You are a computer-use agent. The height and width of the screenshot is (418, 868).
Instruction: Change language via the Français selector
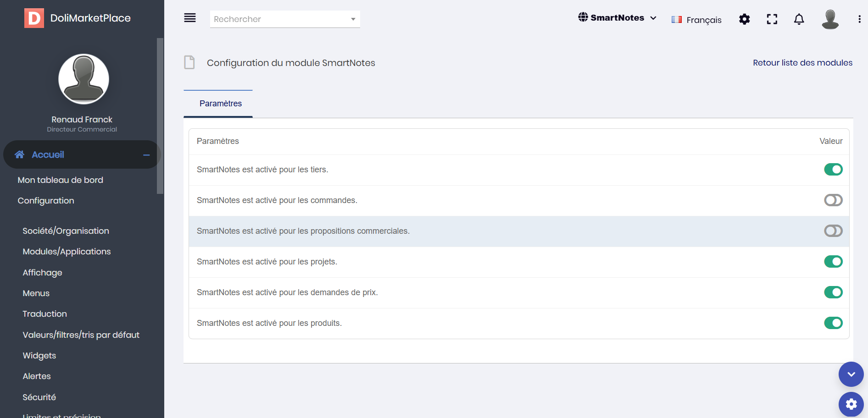696,20
